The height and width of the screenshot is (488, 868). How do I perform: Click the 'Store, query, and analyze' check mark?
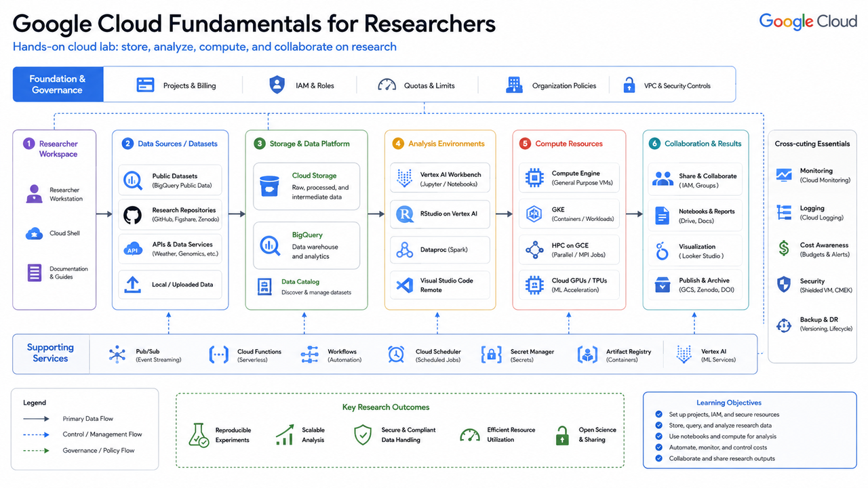tap(658, 425)
